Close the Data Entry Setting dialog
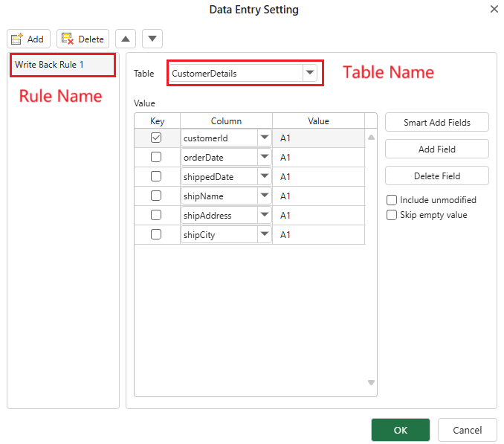The image size is (504, 444). pyautogui.click(x=494, y=9)
